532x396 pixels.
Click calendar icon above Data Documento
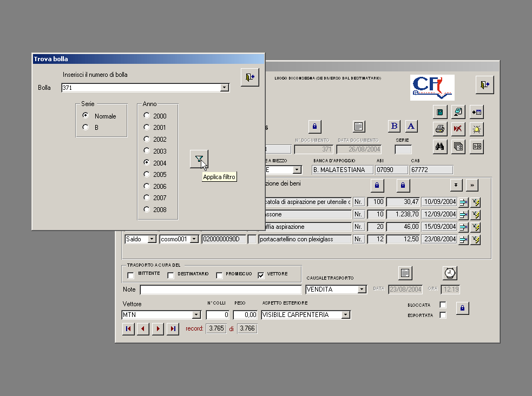coord(359,127)
